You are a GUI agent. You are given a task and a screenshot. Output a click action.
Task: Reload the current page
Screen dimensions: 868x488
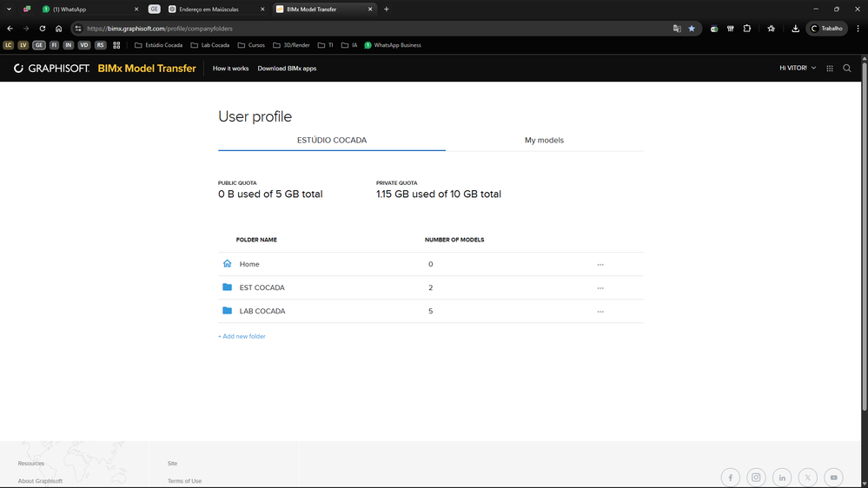click(42, 28)
